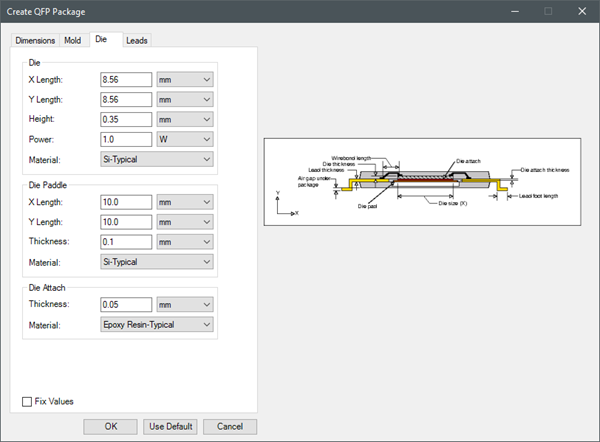Select the Leads tab
This screenshot has height=442, width=600.
coord(138,40)
